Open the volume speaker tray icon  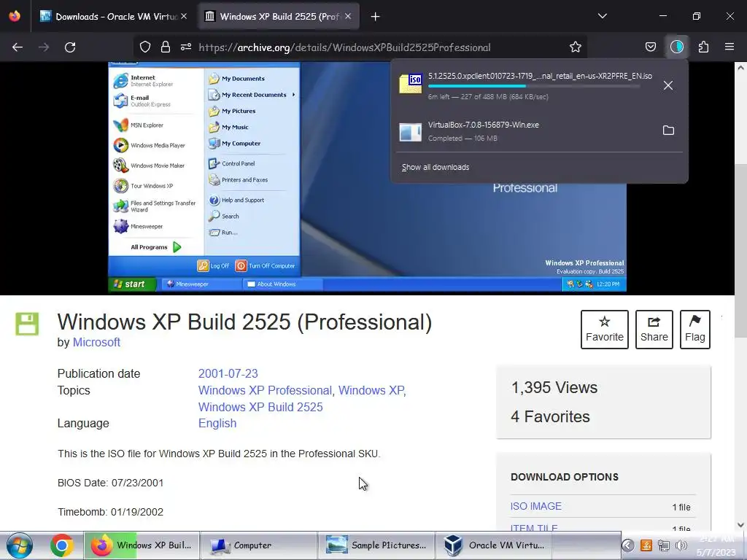click(x=681, y=545)
